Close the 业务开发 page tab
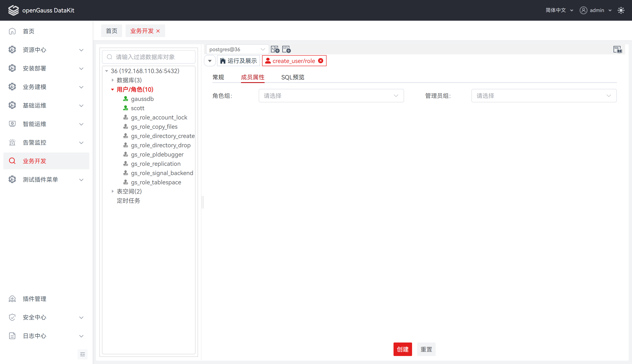 (158, 31)
